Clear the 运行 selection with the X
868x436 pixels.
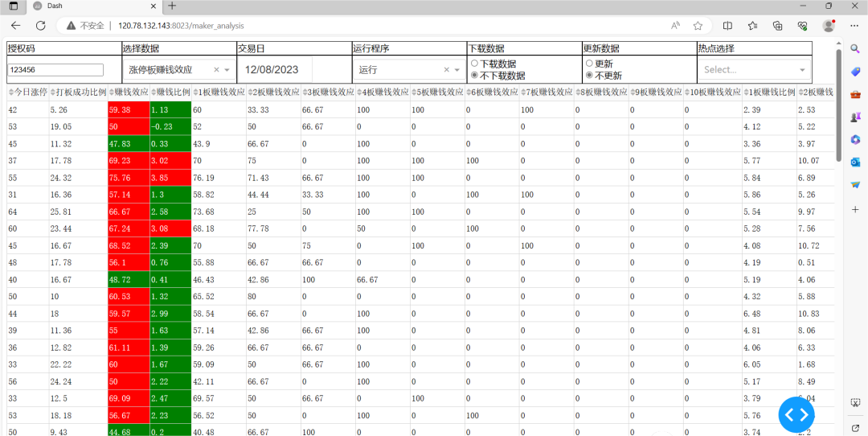click(447, 70)
